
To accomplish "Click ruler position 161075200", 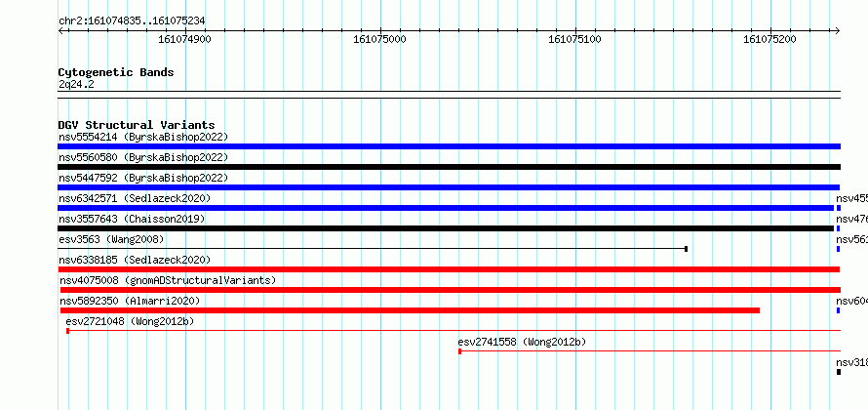I will [x=769, y=39].
